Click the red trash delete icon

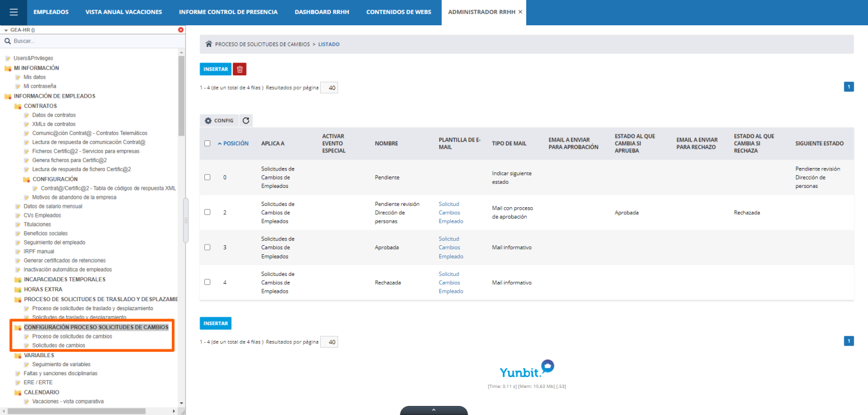click(x=239, y=69)
